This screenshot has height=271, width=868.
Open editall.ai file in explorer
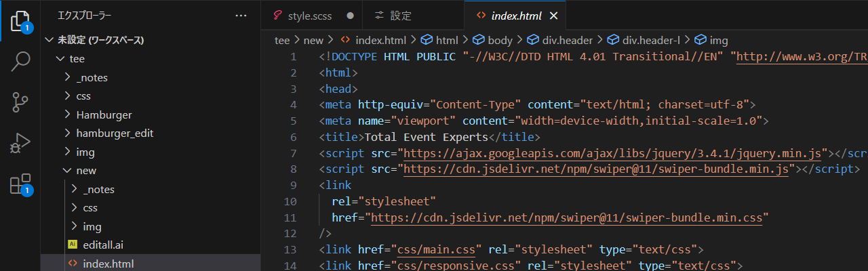click(103, 245)
